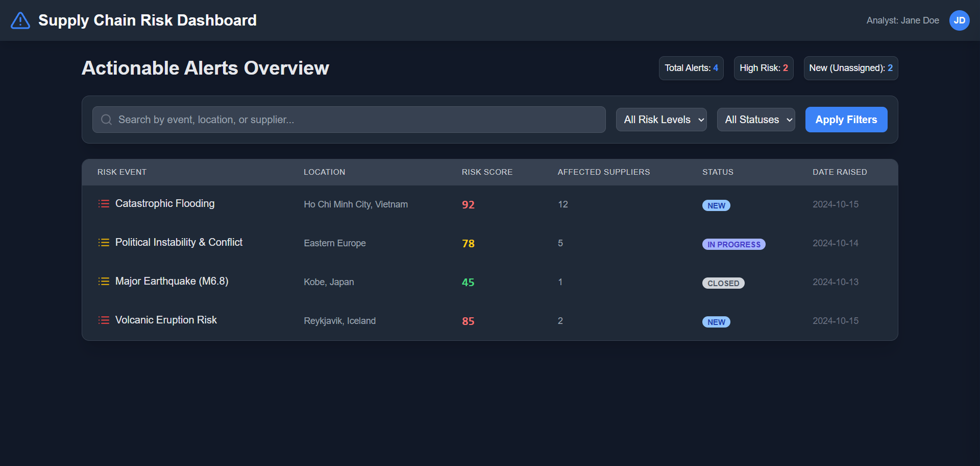The width and height of the screenshot is (980, 466).
Task: Click the list icon beside Political Instability & Conflict
Action: (104, 243)
